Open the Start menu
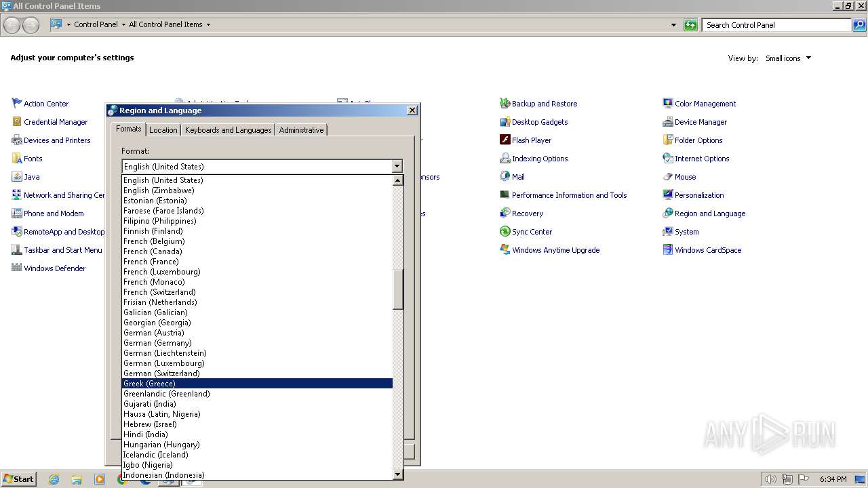This screenshot has height=488, width=868. [18, 479]
